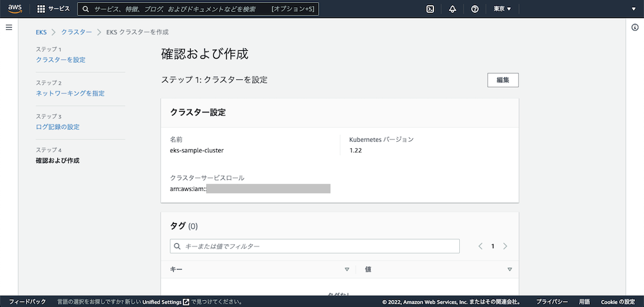Sort tags by 値 column arrow

tap(509, 270)
